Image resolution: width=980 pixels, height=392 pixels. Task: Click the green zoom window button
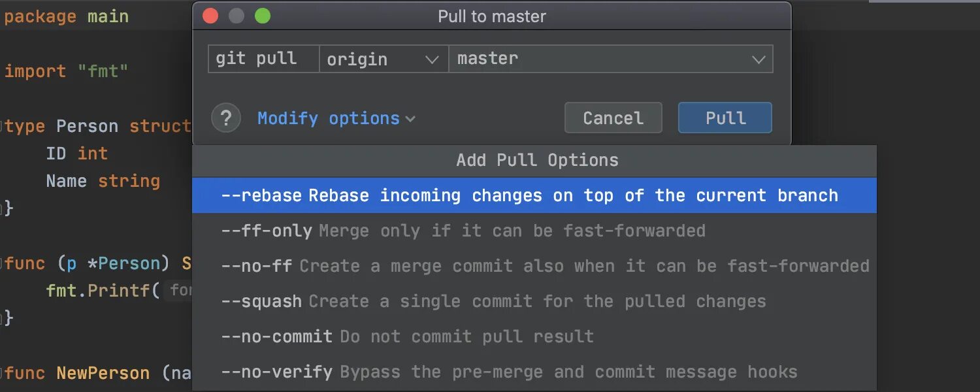click(x=263, y=16)
